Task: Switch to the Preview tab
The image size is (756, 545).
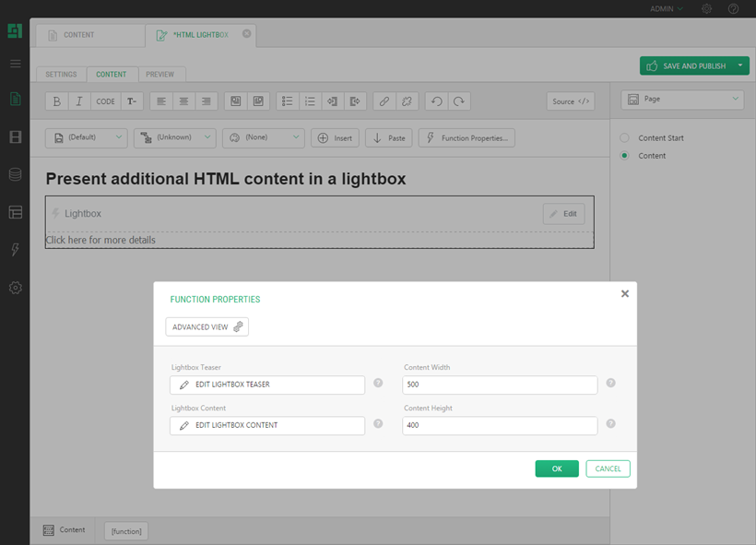Action: [161, 74]
